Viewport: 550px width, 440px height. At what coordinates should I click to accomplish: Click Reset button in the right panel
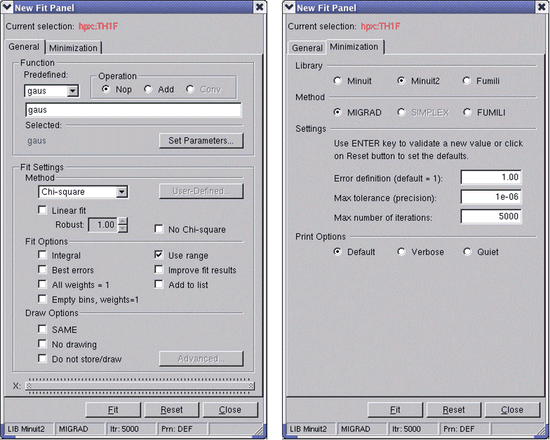point(454,409)
